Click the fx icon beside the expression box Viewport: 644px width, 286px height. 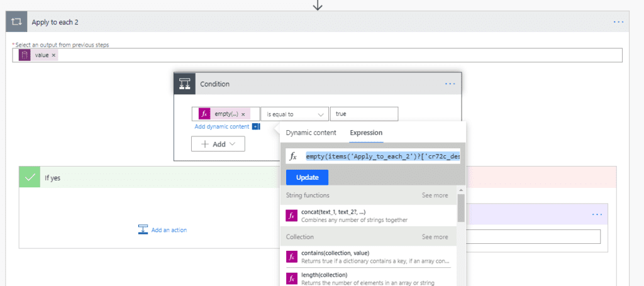(293, 157)
